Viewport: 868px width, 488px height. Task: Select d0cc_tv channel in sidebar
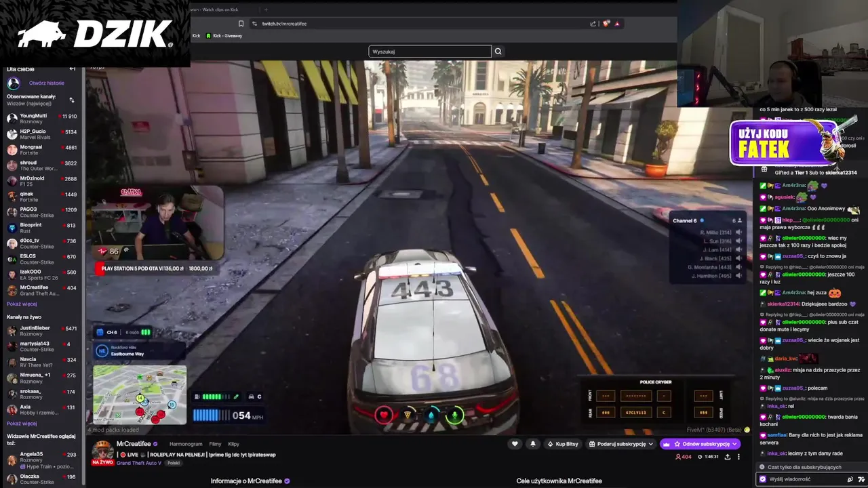click(x=42, y=243)
